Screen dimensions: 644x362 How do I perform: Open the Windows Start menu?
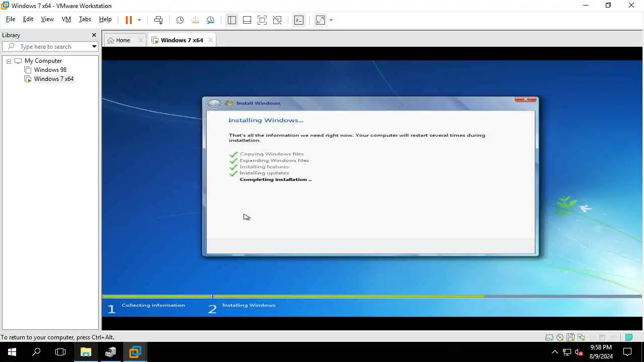click(x=12, y=352)
